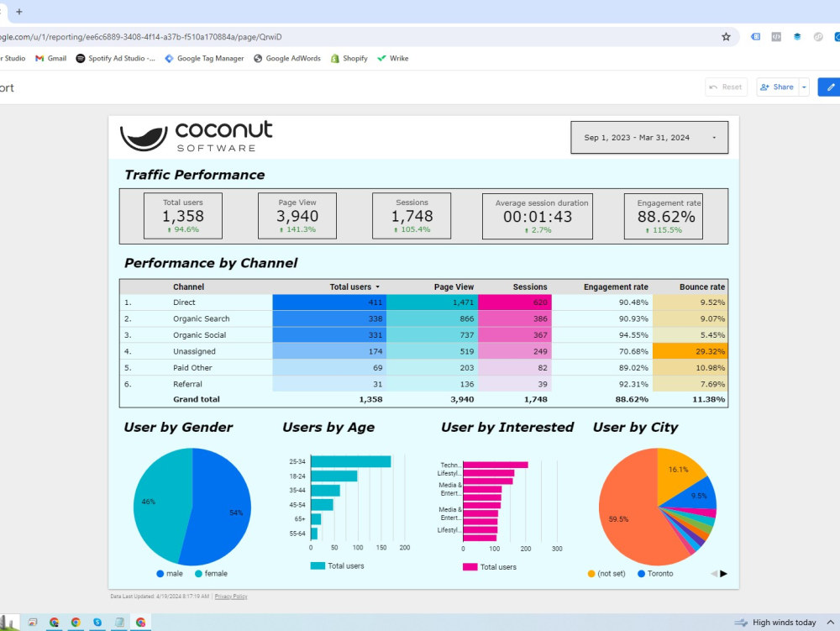Click the Toronto legend entry
840x631 pixels.
pyautogui.click(x=655, y=574)
